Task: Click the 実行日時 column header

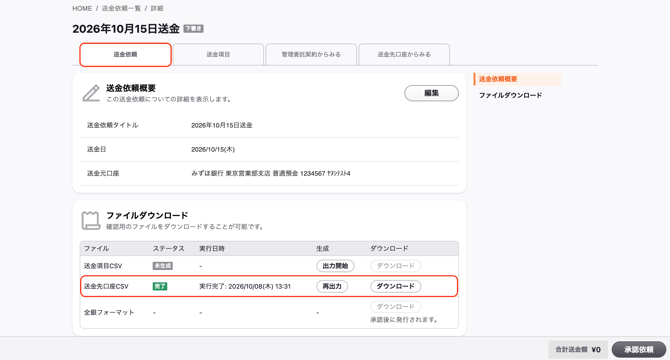Action: pos(212,249)
